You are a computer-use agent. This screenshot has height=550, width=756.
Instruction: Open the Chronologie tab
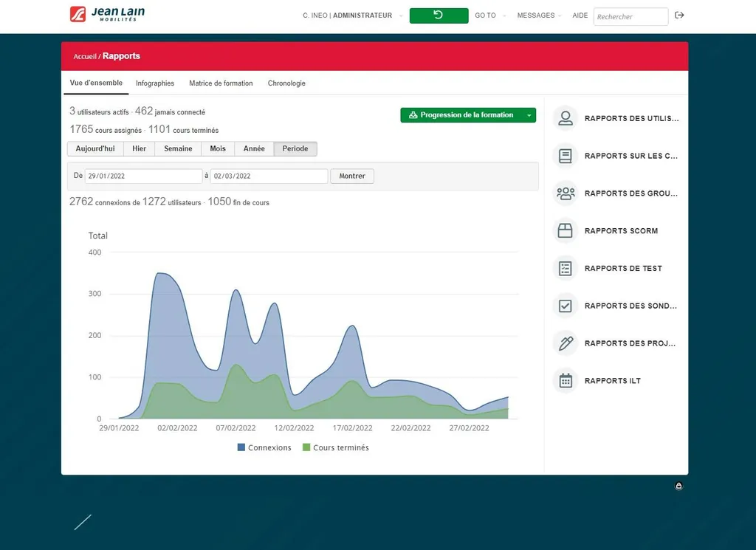click(x=286, y=83)
